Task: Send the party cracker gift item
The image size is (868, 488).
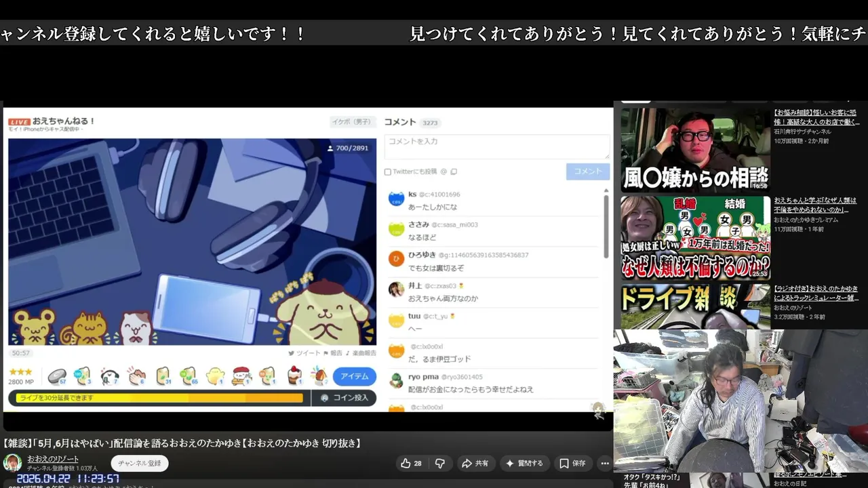Action: pos(319,376)
